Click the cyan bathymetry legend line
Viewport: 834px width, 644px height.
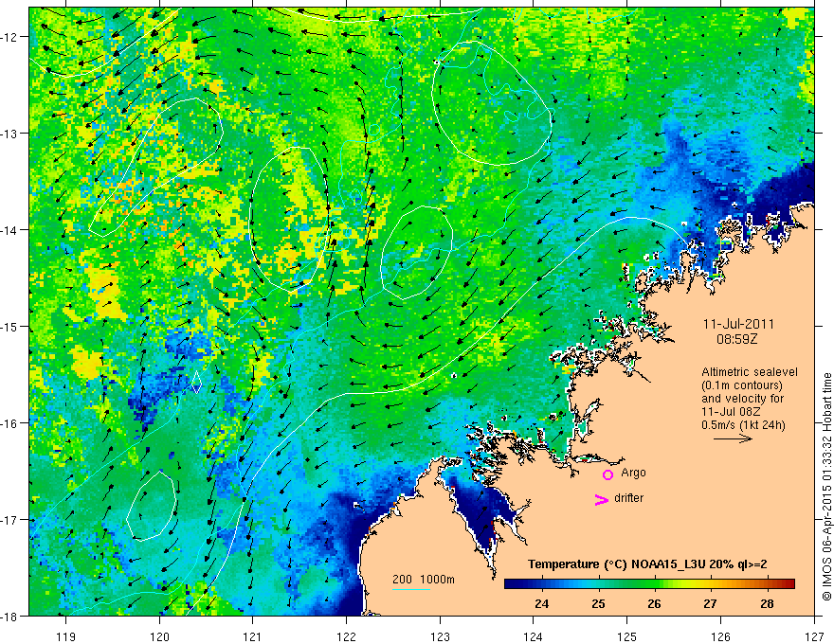411,589
